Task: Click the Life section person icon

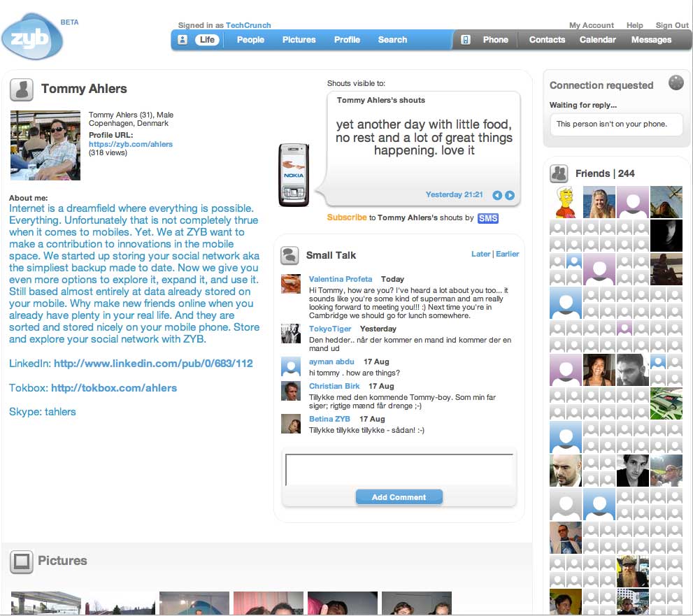Action: (183, 40)
